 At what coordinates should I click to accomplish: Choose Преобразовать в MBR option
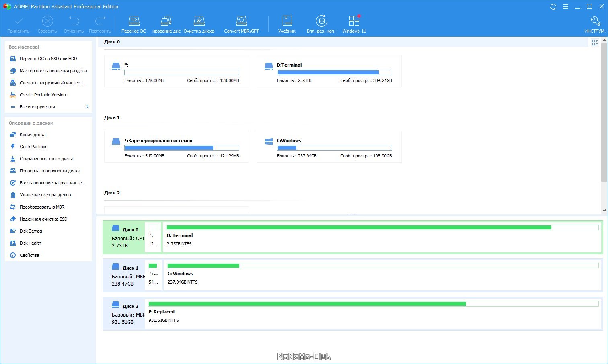click(x=42, y=207)
